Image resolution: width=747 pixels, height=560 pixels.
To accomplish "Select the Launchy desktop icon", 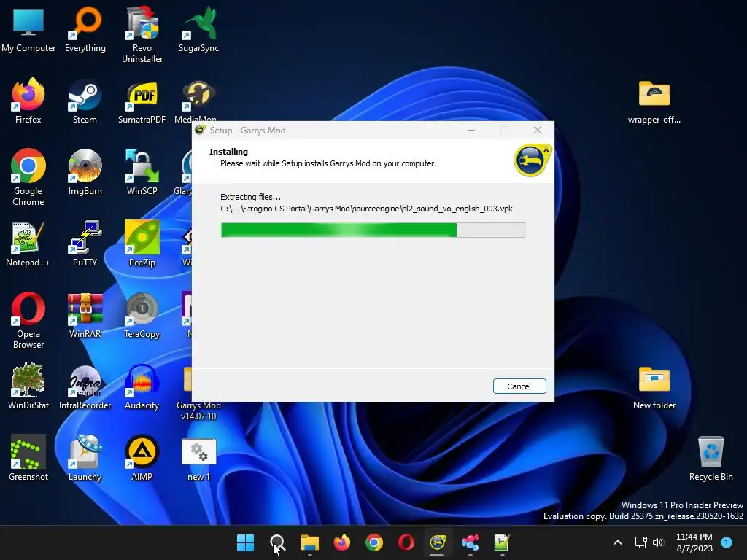I will (85, 459).
